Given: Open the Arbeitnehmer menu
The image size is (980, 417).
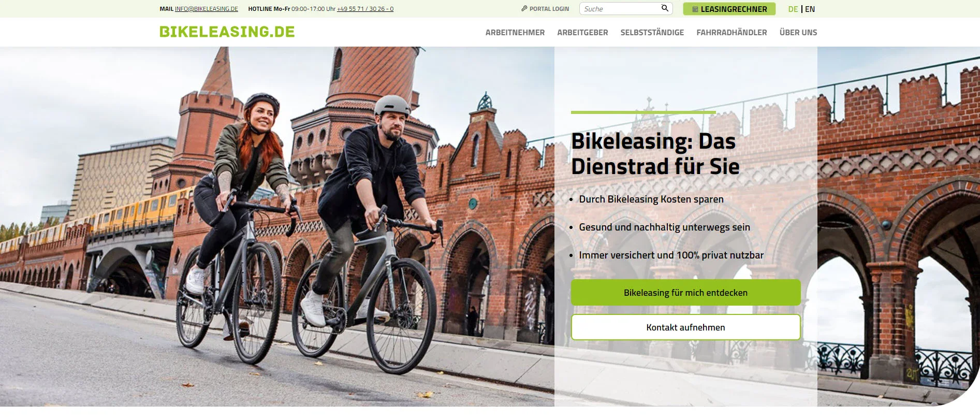Looking at the screenshot, I should 515,33.
